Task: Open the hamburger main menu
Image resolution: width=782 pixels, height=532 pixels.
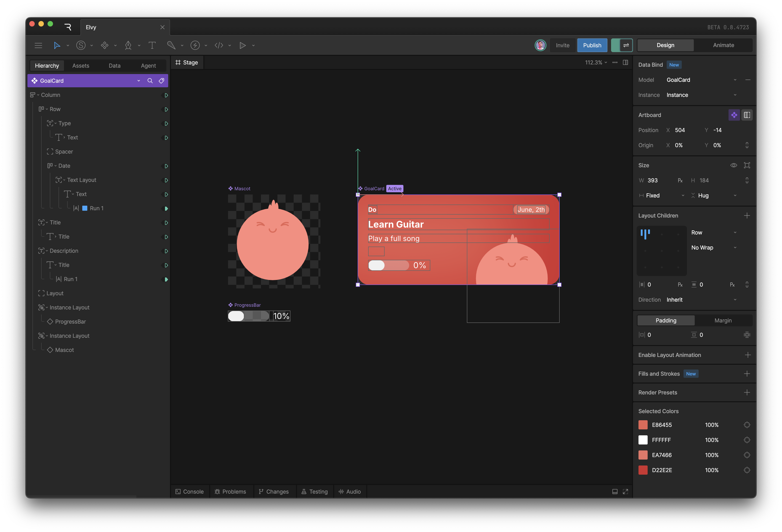Action: click(x=38, y=45)
